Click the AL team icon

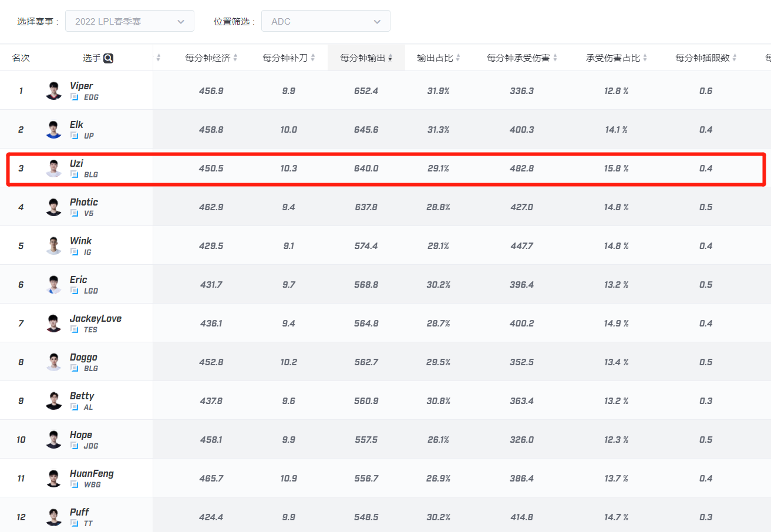coord(75,407)
